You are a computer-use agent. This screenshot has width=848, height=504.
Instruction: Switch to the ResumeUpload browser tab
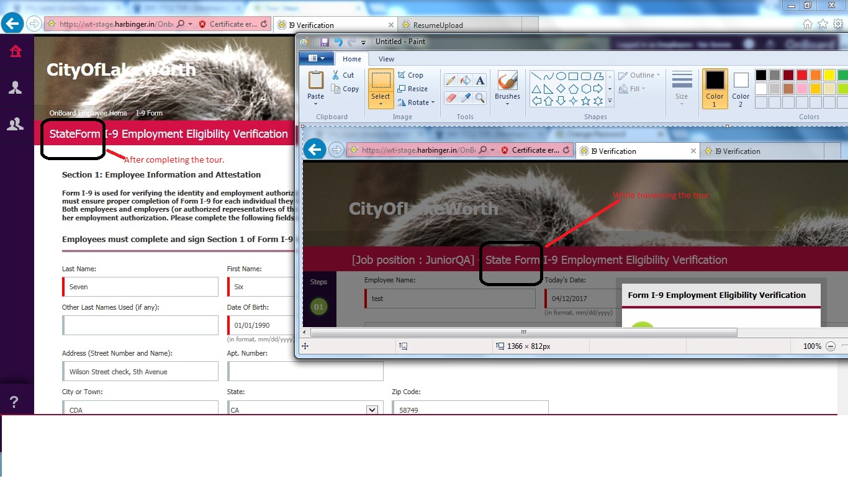(x=438, y=25)
